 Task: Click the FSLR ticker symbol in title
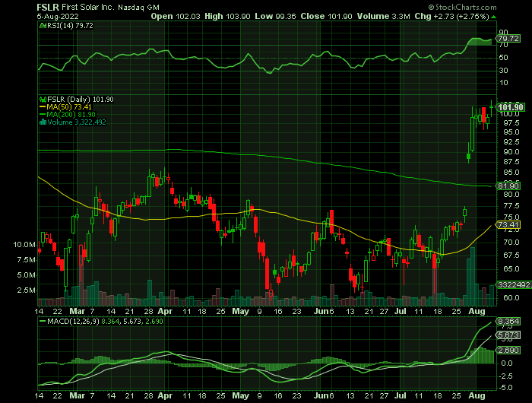point(48,7)
